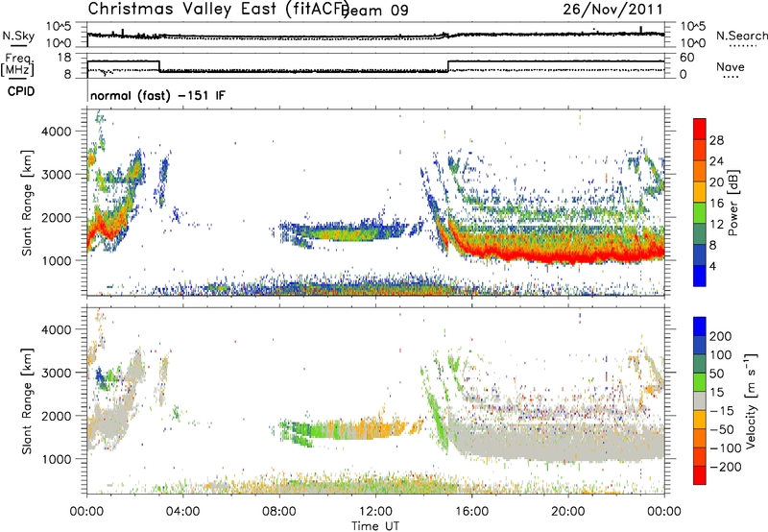Click the 04:00 time tick label
This screenshot has height=532, width=768.
(183, 512)
